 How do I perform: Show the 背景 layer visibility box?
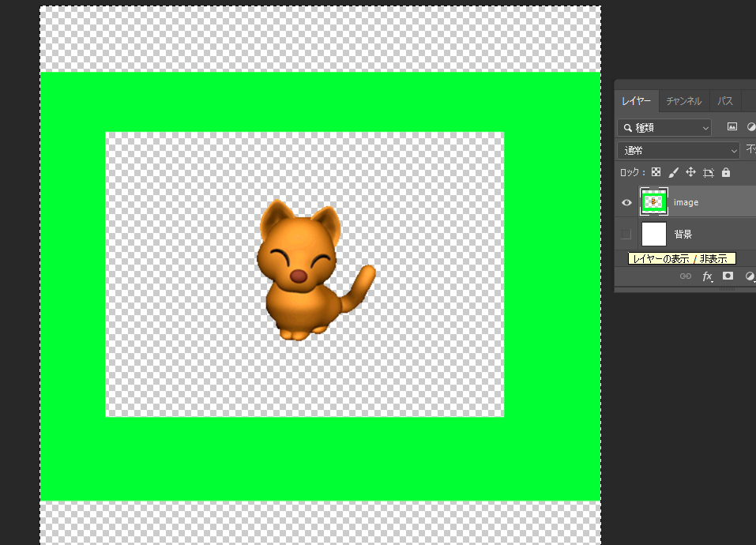tap(626, 234)
